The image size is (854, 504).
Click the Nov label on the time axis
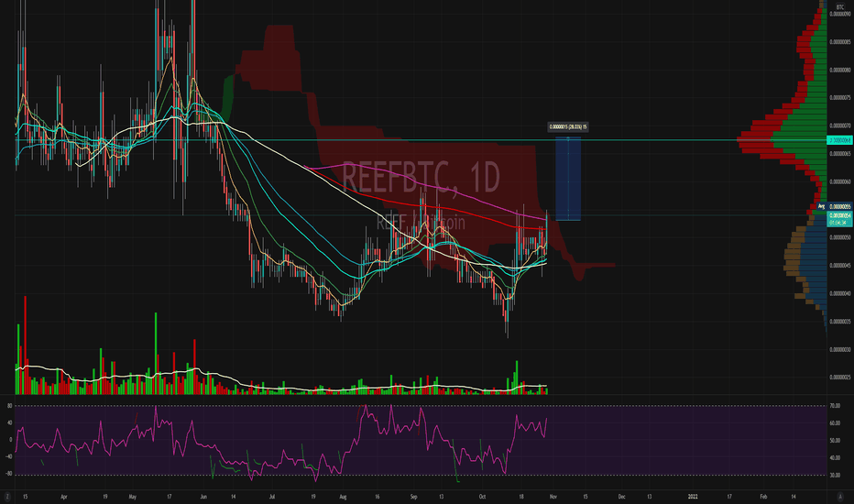pos(553,497)
